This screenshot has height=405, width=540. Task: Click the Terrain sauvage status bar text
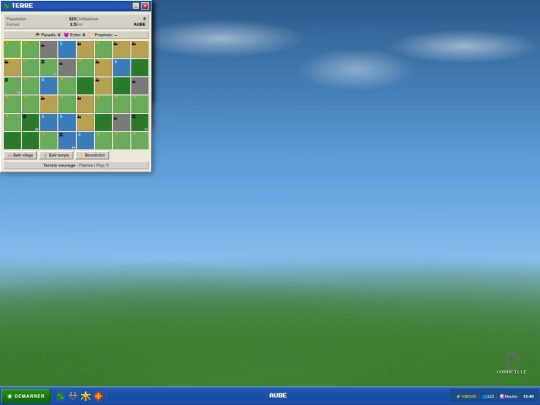point(76,165)
